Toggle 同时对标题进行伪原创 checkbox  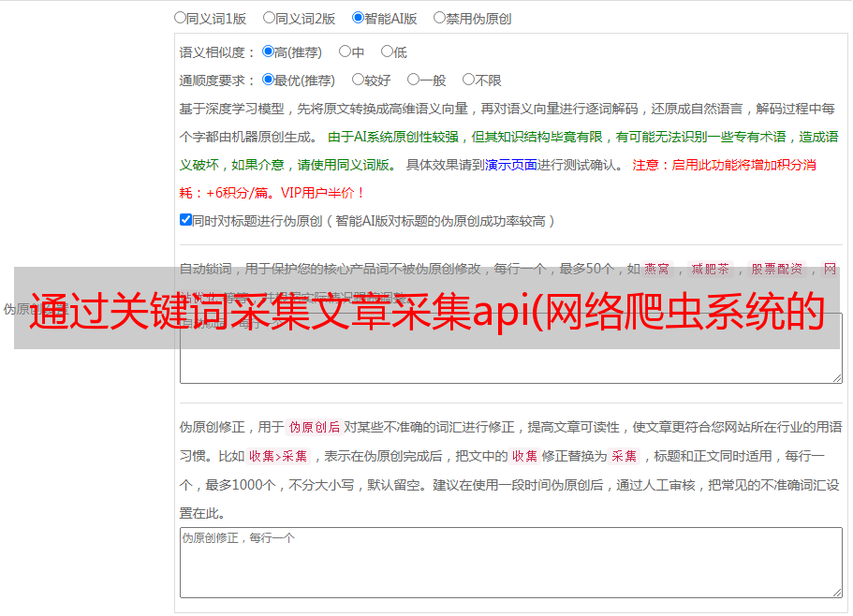(185, 220)
